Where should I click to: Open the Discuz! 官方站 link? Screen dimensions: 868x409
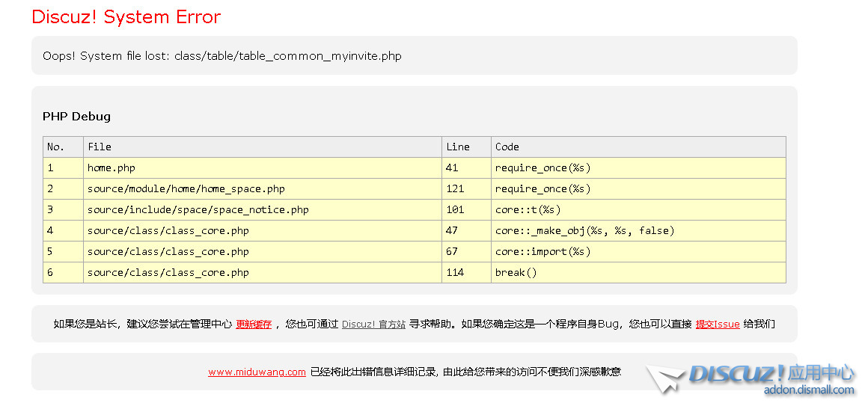373,325
